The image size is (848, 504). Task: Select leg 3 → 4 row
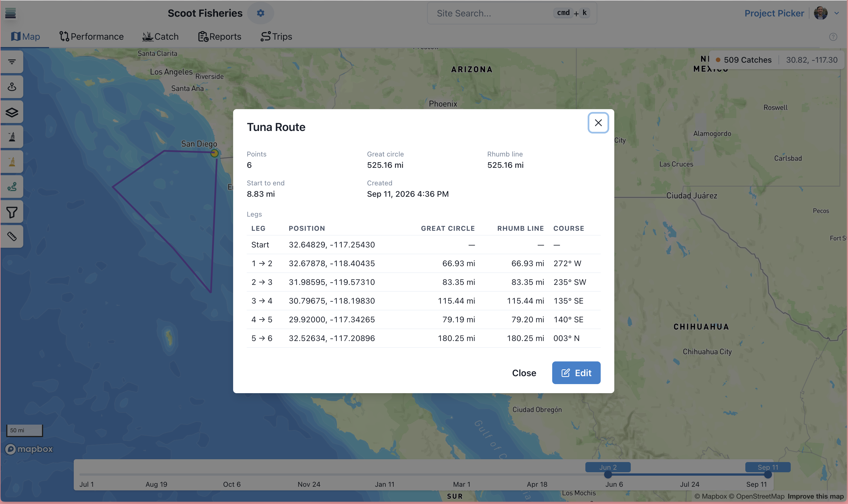pos(423,301)
